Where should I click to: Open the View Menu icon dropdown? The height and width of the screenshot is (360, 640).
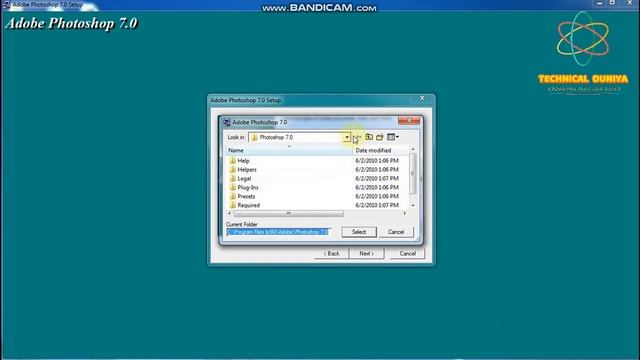coord(393,137)
